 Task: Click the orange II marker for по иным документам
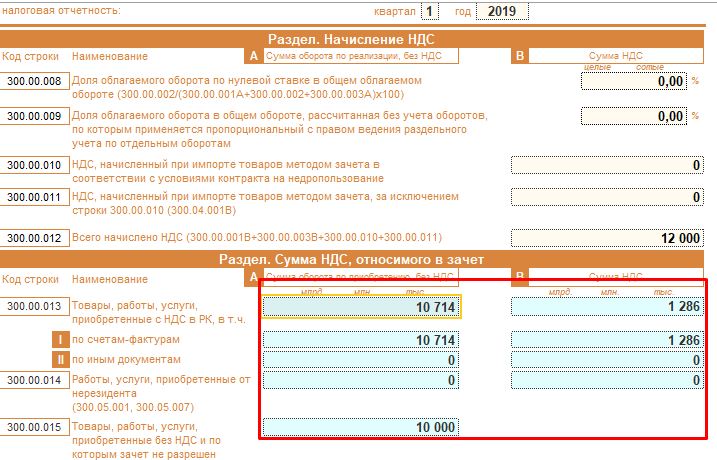point(60,359)
